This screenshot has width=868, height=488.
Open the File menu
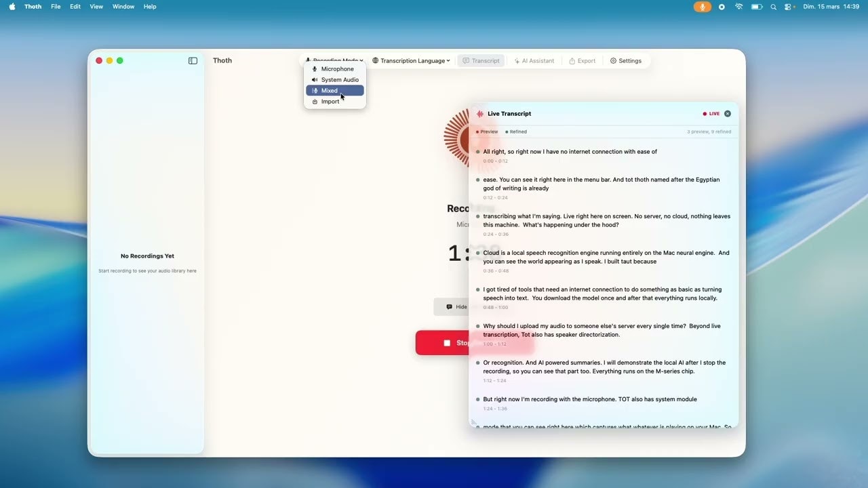tap(56, 7)
